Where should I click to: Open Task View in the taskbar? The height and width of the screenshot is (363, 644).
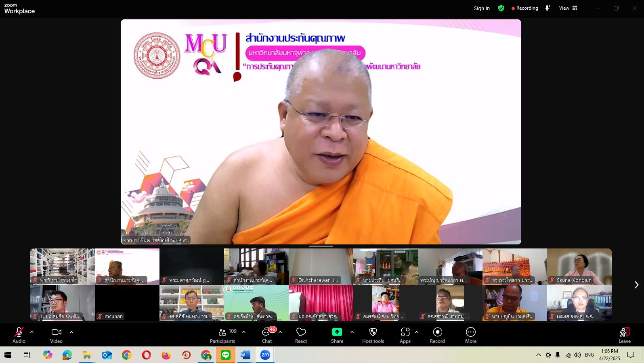[x=27, y=355]
